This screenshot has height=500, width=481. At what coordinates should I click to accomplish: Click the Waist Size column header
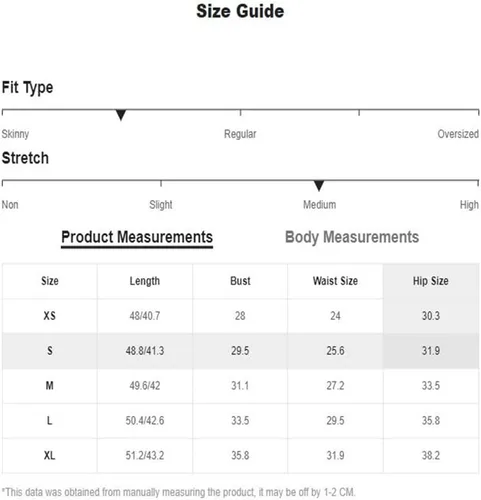[335, 281]
